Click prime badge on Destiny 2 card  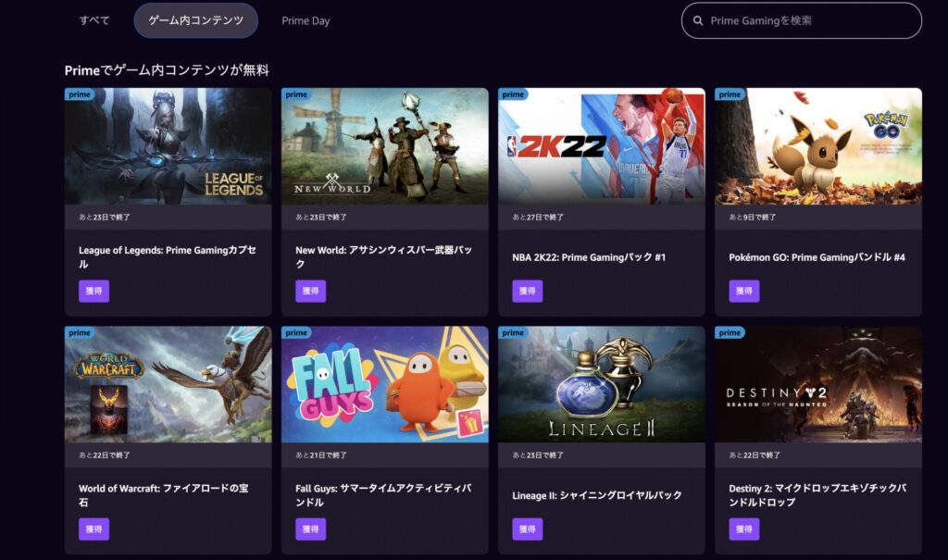pyautogui.click(x=730, y=332)
